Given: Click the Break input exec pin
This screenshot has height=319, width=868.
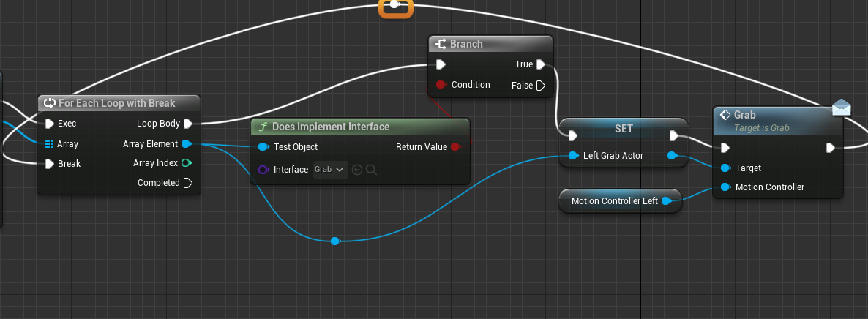Looking at the screenshot, I should [49, 163].
